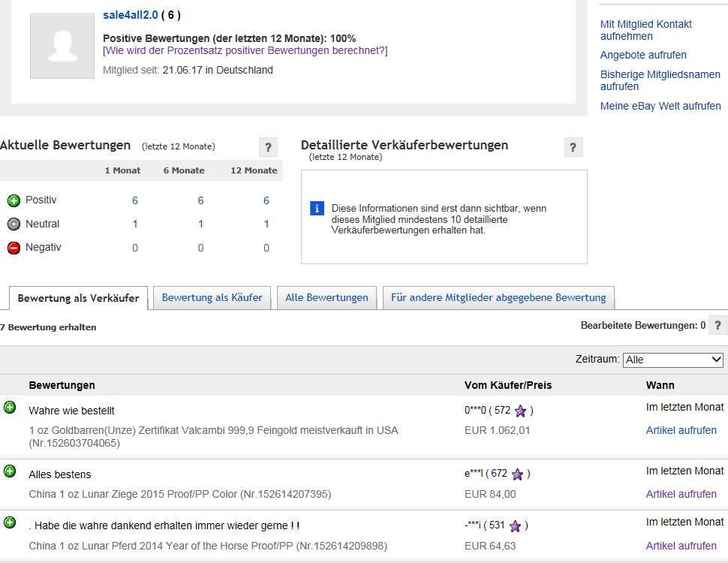Click the seller profile avatar placeholder
The image size is (728, 563).
[x=62, y=46]
